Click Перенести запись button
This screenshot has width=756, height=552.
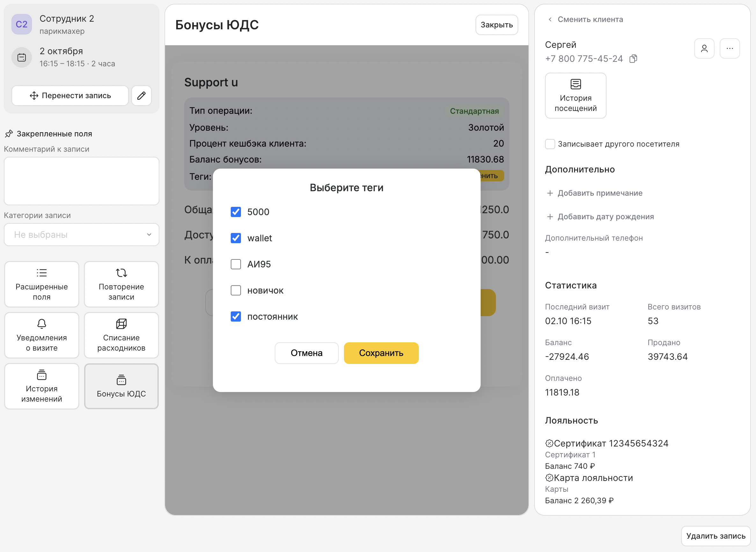point(70,96)
